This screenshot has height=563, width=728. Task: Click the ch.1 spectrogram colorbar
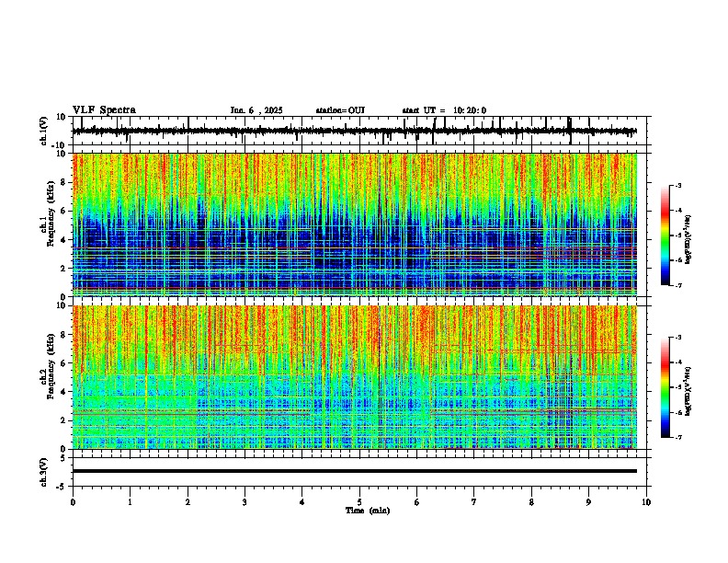coord(665,236)
